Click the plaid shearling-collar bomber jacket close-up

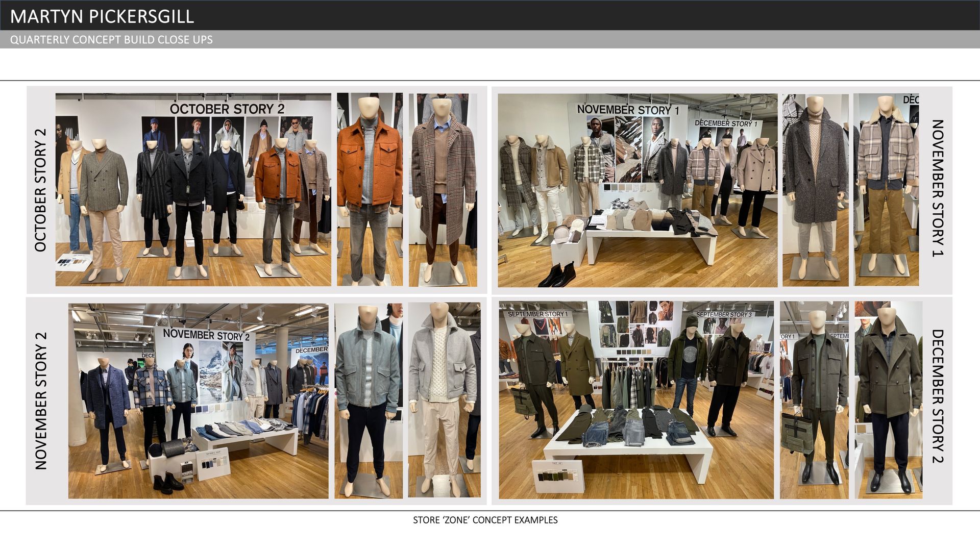coord(887,190)
